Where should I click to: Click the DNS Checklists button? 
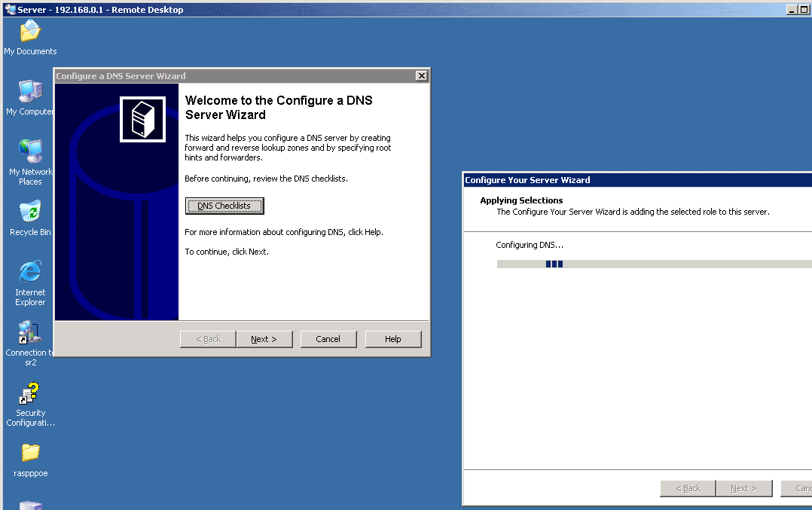pyautogui.click(x=224, y=206)
